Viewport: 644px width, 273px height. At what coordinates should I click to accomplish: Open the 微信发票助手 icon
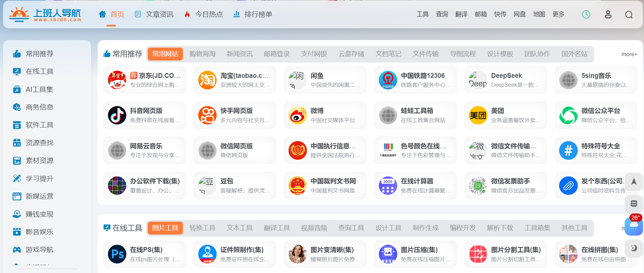click(x=478, y=186)
